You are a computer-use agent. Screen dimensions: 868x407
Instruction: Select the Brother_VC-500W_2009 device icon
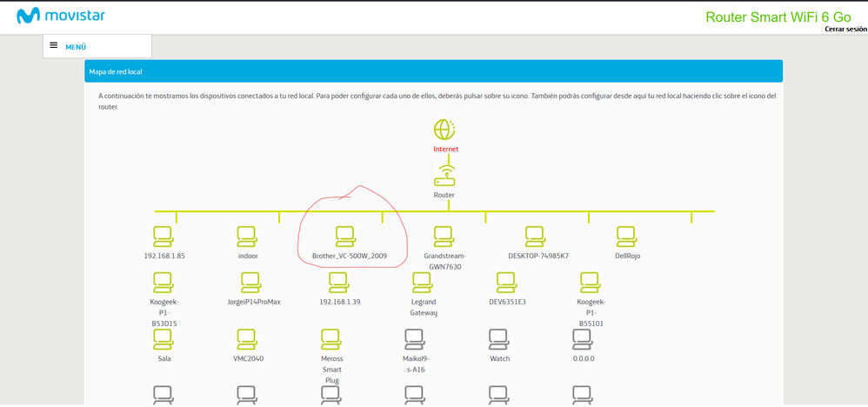(x=345, y=236)
